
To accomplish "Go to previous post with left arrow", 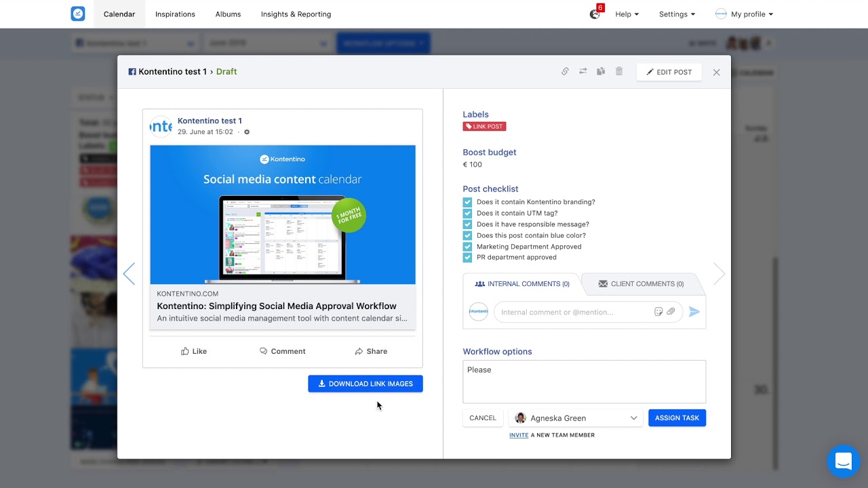I will (129, 274).
